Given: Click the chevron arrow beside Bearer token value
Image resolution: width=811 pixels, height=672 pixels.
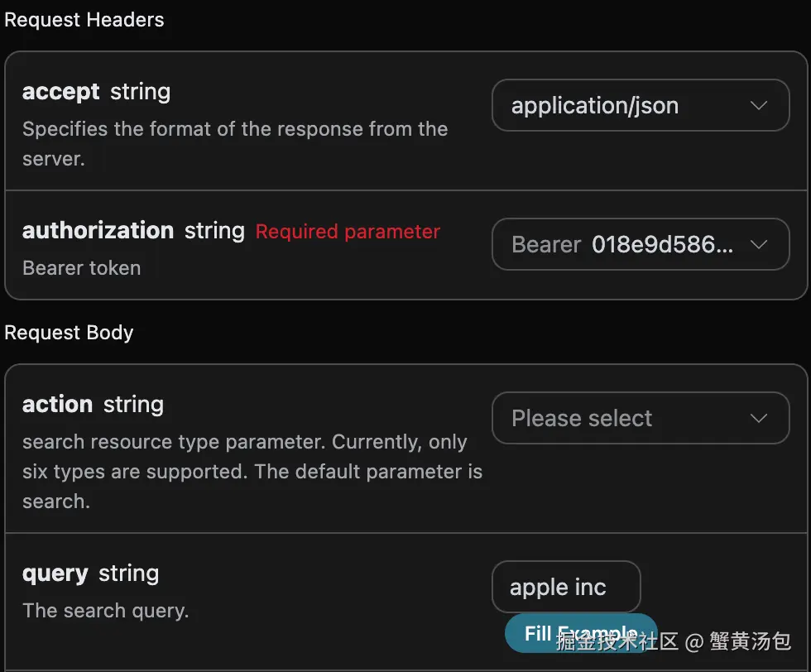Looking at the screenshot, I should point(758,245).
